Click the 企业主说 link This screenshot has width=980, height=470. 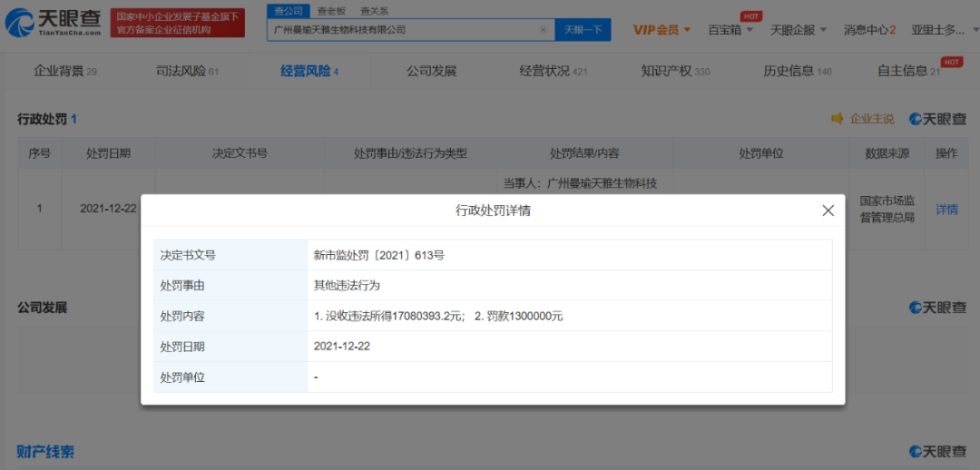pos(872,119)
